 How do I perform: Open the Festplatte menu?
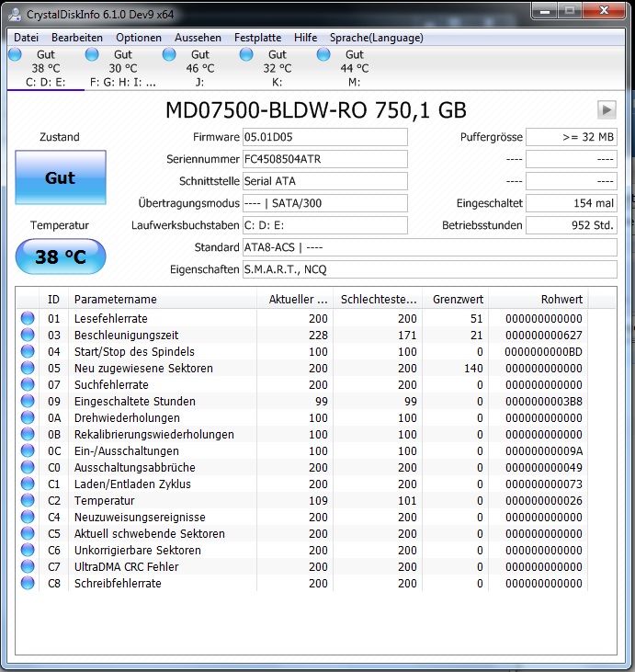257,38
